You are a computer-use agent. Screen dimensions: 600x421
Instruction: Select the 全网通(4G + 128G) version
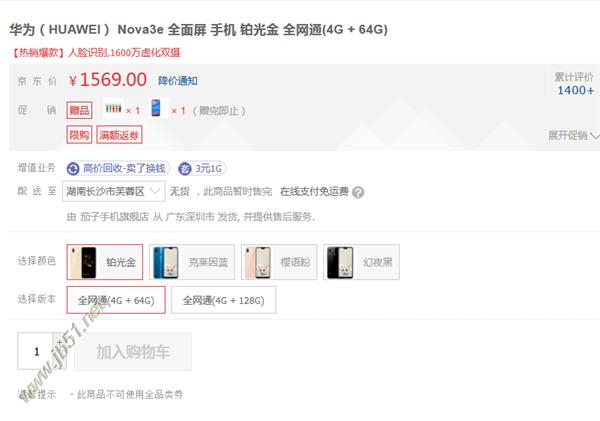tap(223, 300)
